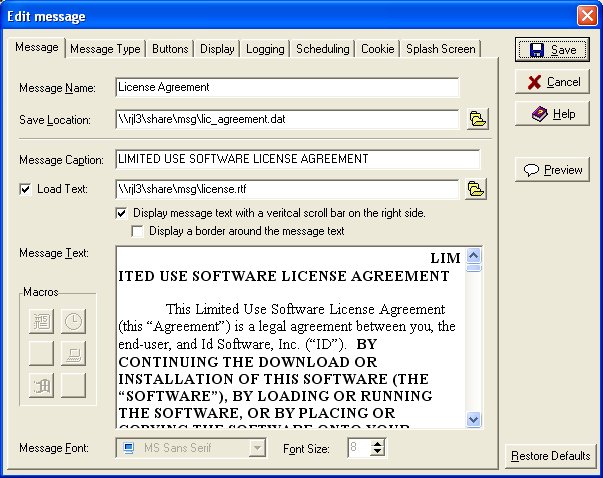Close the Edit message dialog
Image resolution: width=603 pixels, height=478 pixels.
tap(587, 16)
